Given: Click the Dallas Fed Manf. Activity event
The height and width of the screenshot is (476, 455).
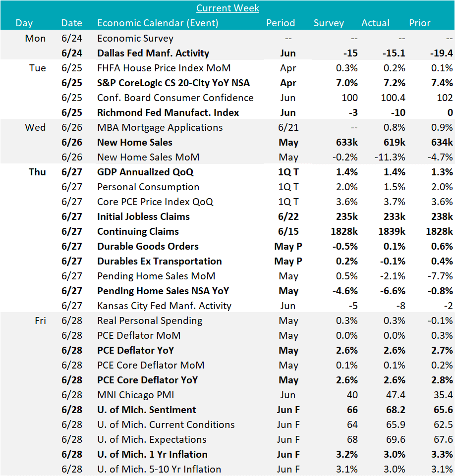Looking at the screenshot, I should [153, 53].
